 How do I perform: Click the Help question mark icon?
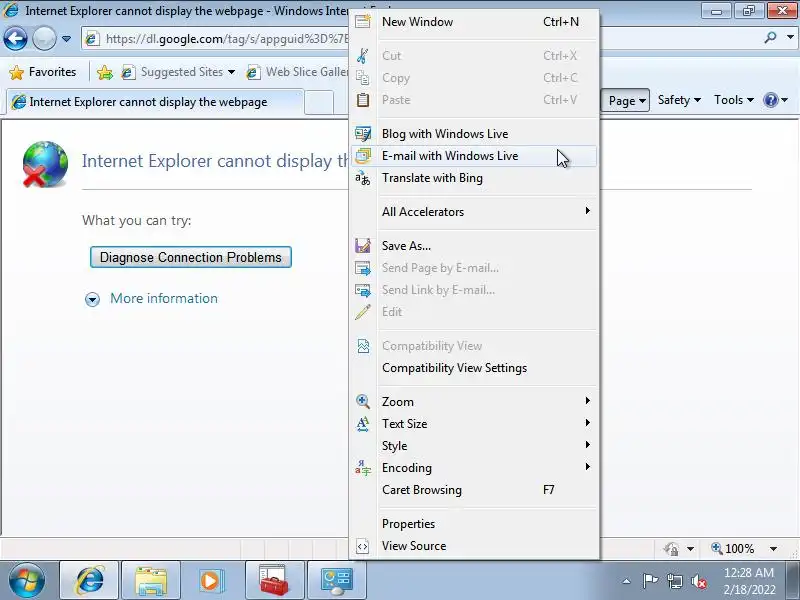click(770, 100)
